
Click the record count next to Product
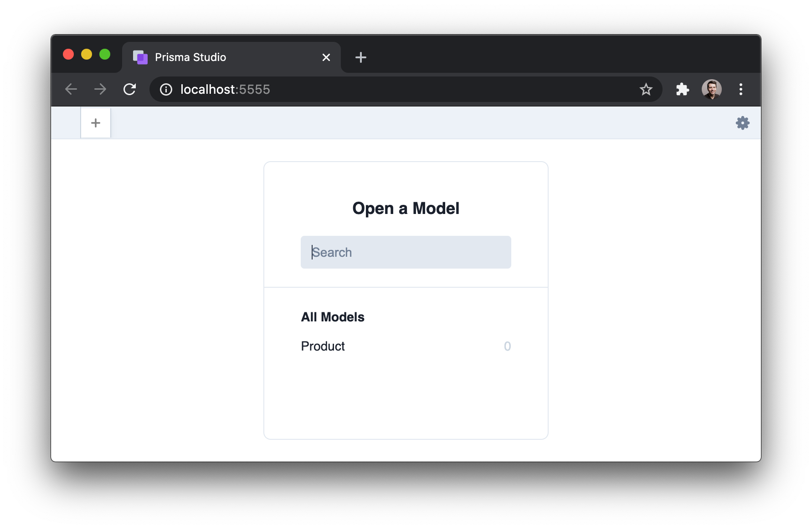pyautogui.click(x=507, y=346)
